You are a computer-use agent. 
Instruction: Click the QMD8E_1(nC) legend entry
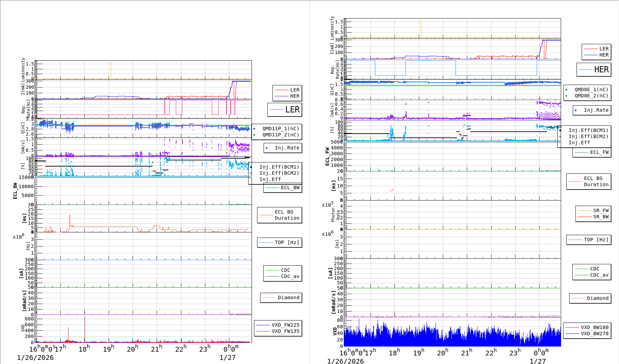591,89
